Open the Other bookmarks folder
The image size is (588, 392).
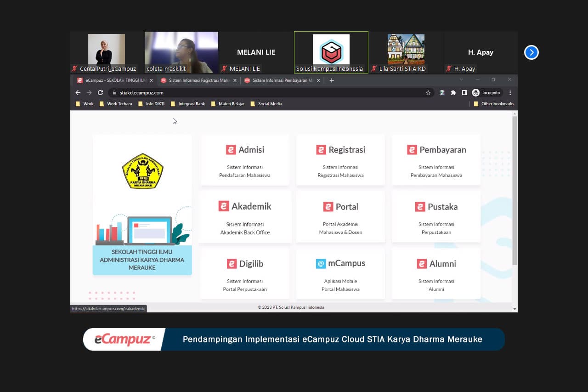[x=494, y=104]
